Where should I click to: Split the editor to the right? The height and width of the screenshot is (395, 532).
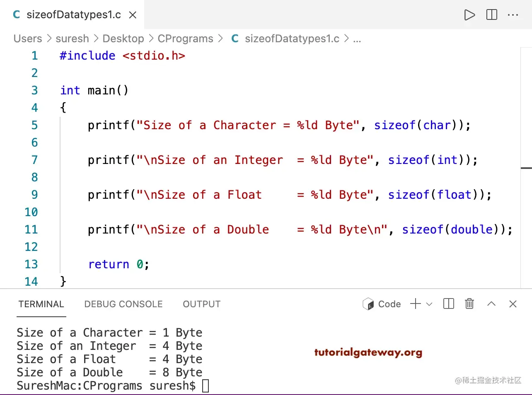492,15
